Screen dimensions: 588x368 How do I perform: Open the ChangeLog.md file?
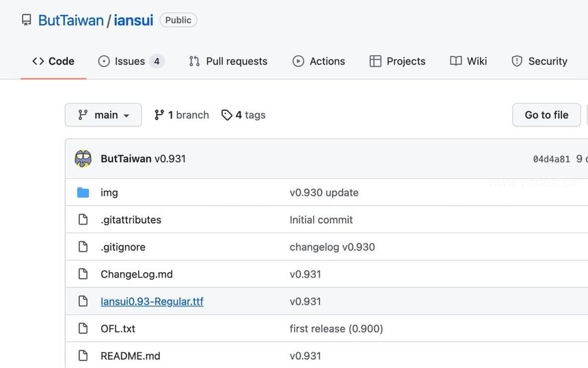coord(137,274)
